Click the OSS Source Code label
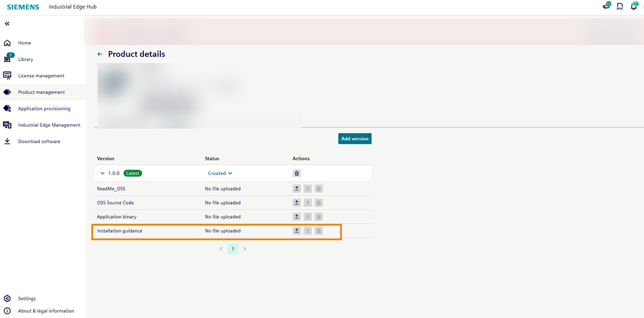Image resolution: width=644 pixels, height=318 pixels. pyautogui.click(x=115, y=203)
